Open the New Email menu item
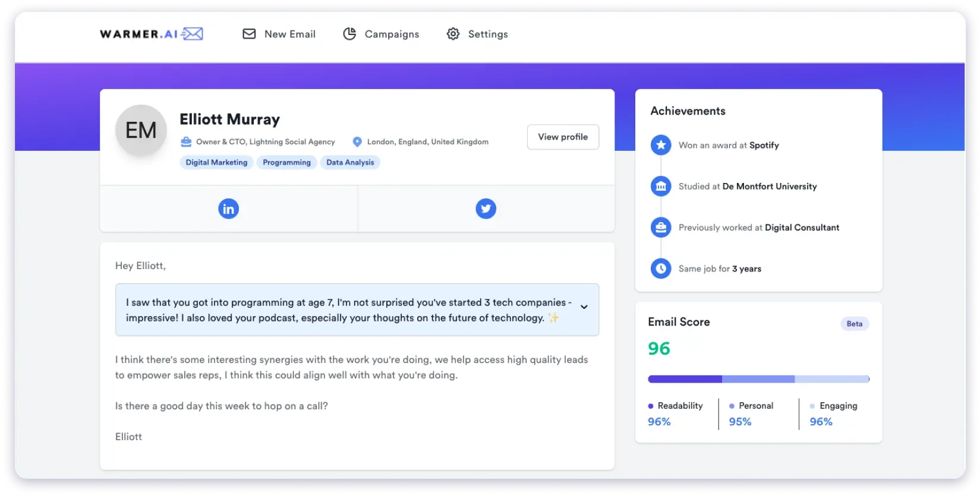Viewport: 980px width, 496px height. (279, 34)
